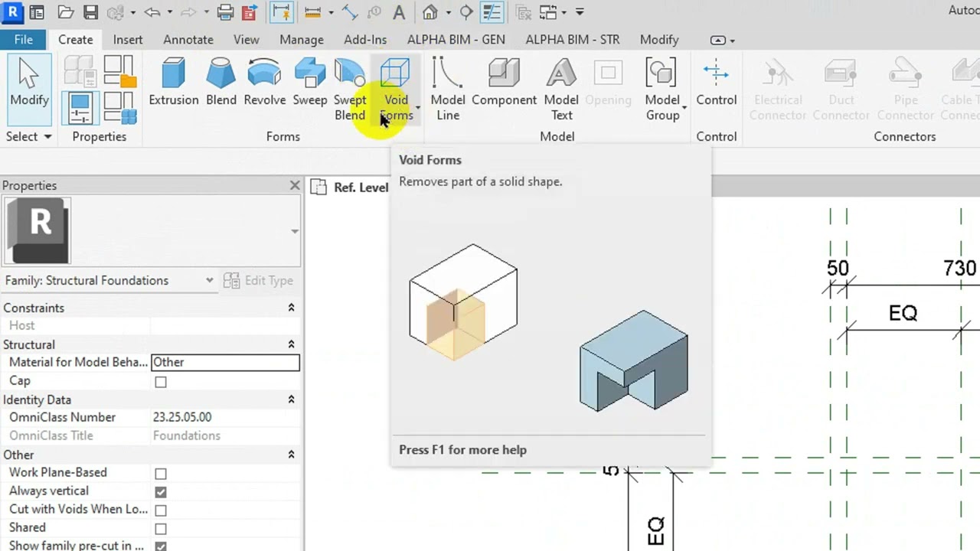Open the ALPHA BIM - STR tab

pos(572,40)
